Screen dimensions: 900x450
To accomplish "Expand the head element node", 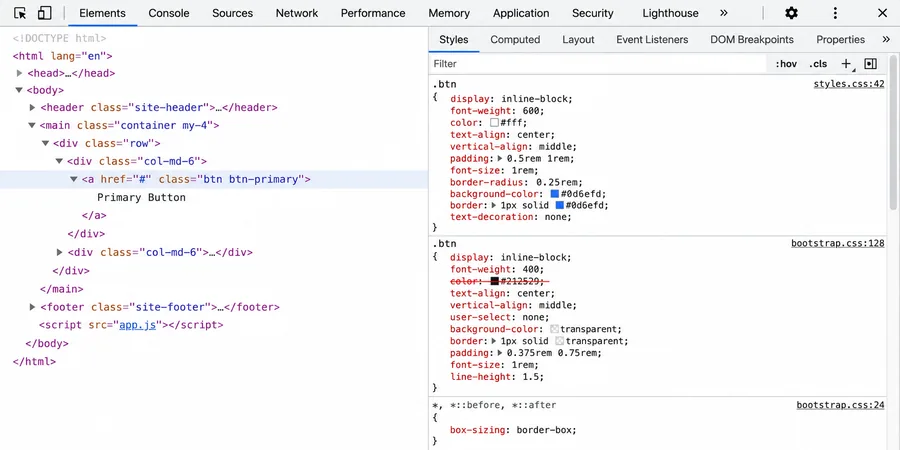I will point(20,73).
